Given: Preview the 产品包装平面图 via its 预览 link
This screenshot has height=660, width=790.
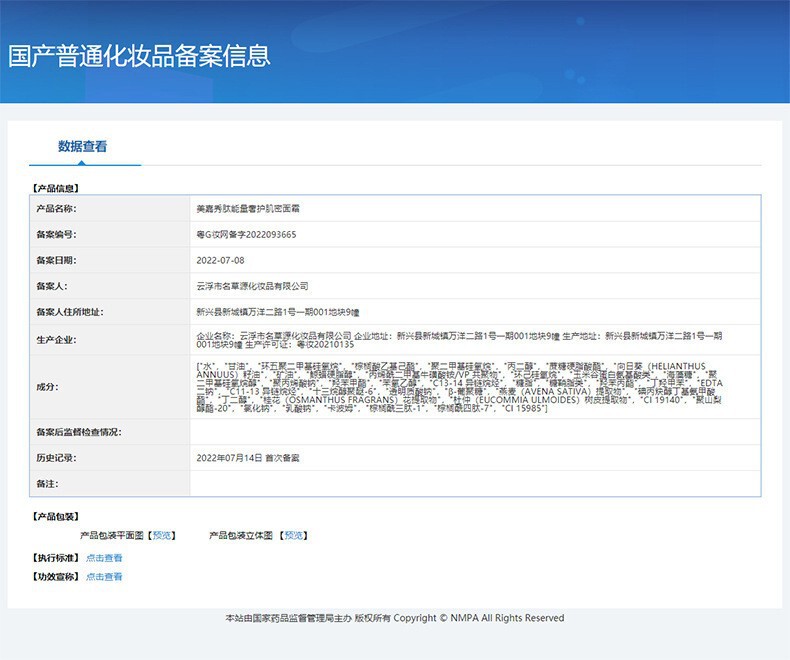Looking at the screenshot, I should pyautogui.click(x=162, y=535).
